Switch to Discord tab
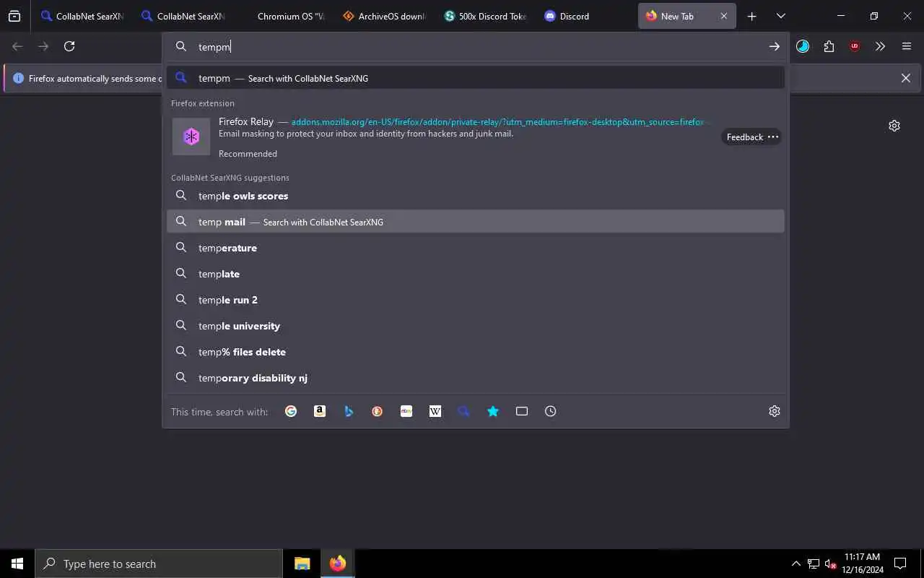 pyautogui.click(x=586, y=16)
